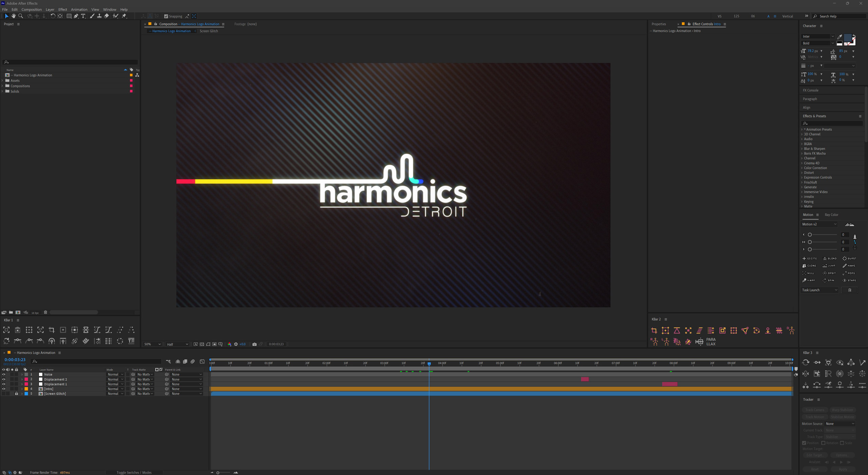Choose the Hand tool
The height and width of the screenshot is (475, 868).
pyautogui.click(x=14, y=16)
